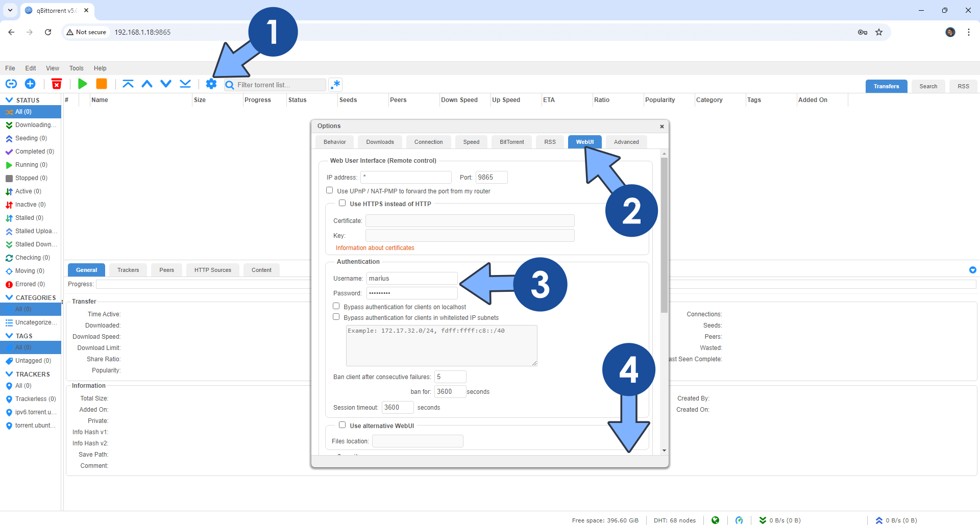Switch to the Downloads options tab
Viewport: 980px width, 525px height.
point(380,142)
